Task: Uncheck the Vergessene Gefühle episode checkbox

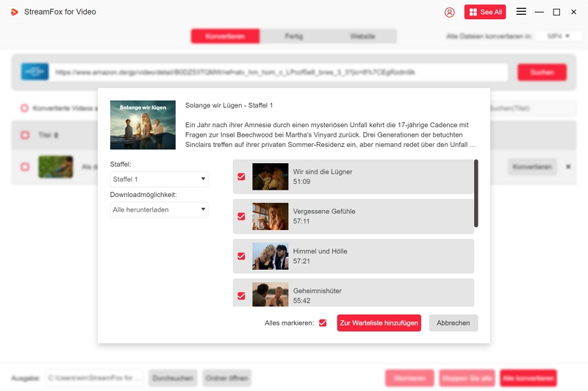Action: click(x=241, y=217)
